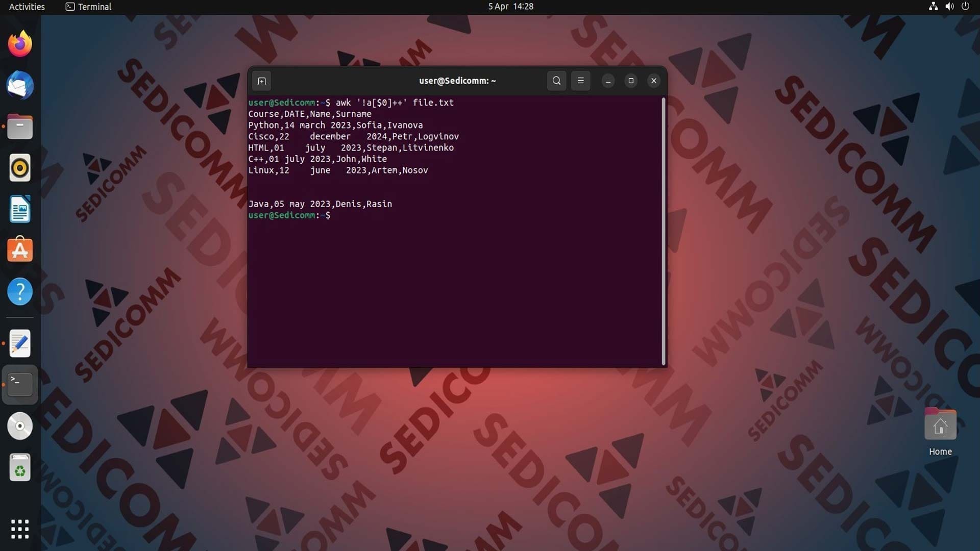Click the terminal vertical scrollbar
Viewport: 980px width, 551px height.
point(663,231)
